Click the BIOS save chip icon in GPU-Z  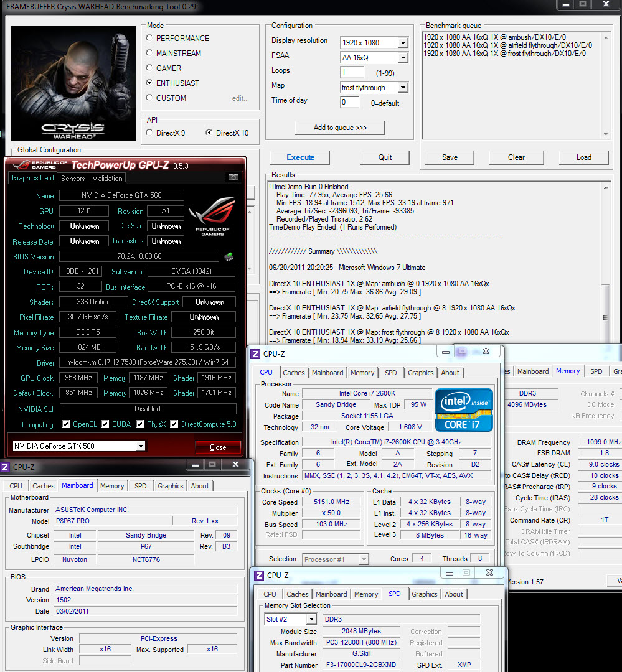[x=229, y=256]
